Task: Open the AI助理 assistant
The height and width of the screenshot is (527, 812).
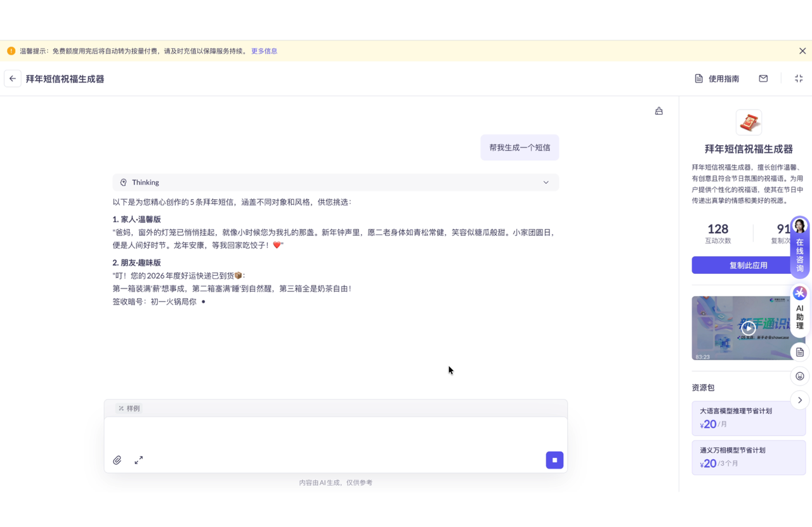Action: click(x=799, y=311)
